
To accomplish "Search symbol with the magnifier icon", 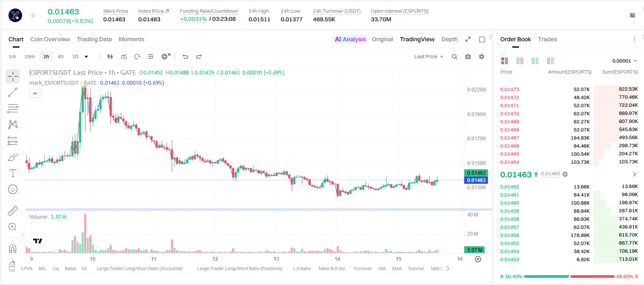I will (x=454, y=57).
